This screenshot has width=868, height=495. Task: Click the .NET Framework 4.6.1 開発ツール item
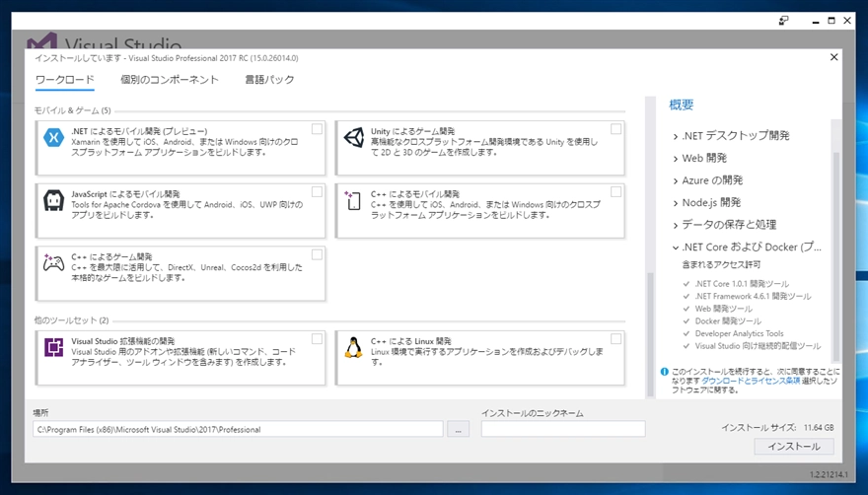(753, 296)
